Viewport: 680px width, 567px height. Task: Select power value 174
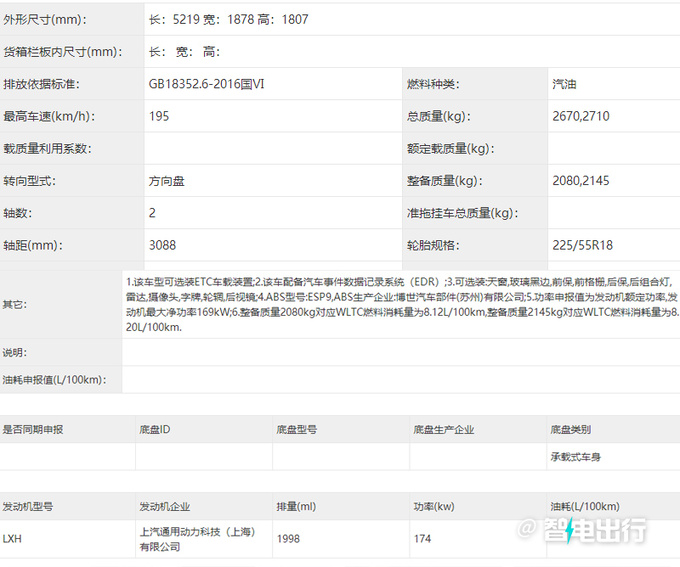[x=422, y=539]
